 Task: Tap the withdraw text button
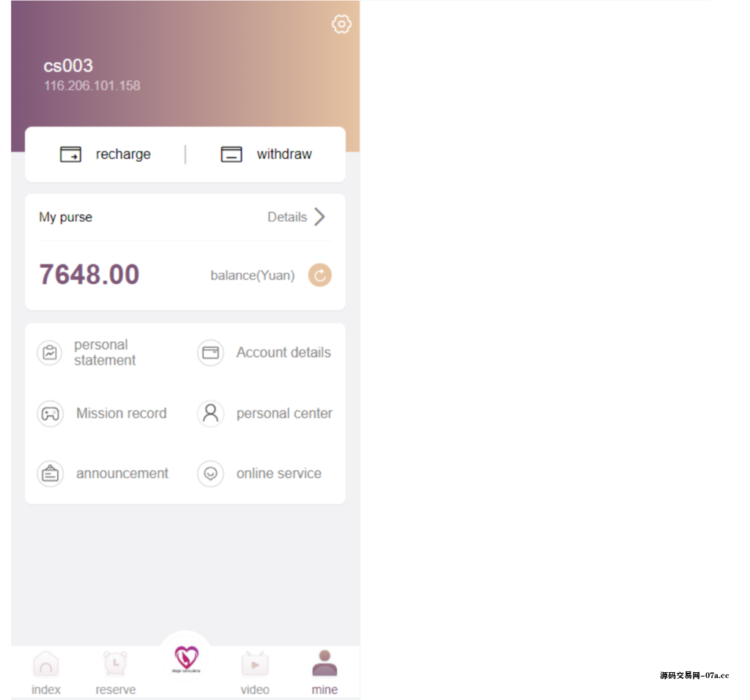284,154
